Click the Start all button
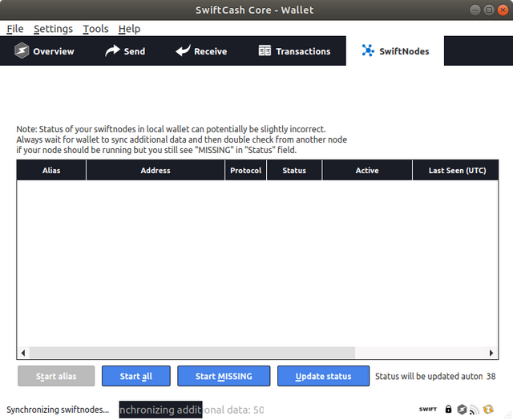 [x=136, y=376]
